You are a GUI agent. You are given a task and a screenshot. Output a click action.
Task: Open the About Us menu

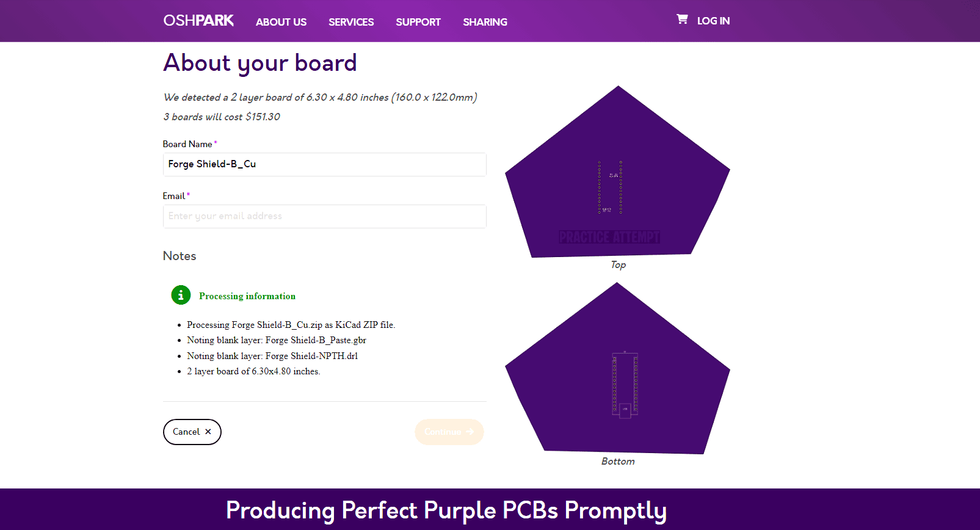(x=281, y=22)
